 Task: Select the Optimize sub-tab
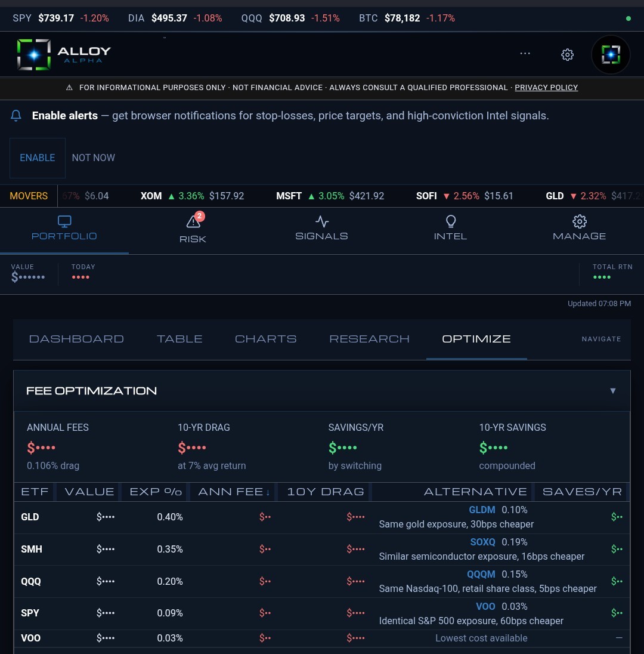[x=476, y=339]
